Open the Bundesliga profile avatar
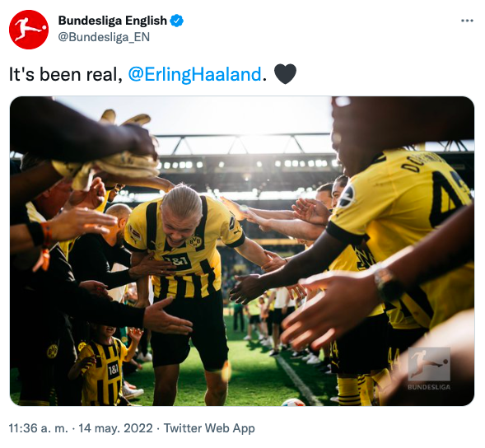The height and width of the screenshot is (448, 485). coord(29,30)
